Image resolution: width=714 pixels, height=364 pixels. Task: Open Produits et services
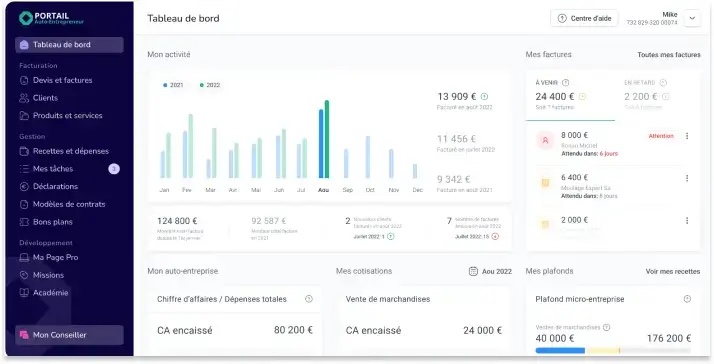click(61, 116)
